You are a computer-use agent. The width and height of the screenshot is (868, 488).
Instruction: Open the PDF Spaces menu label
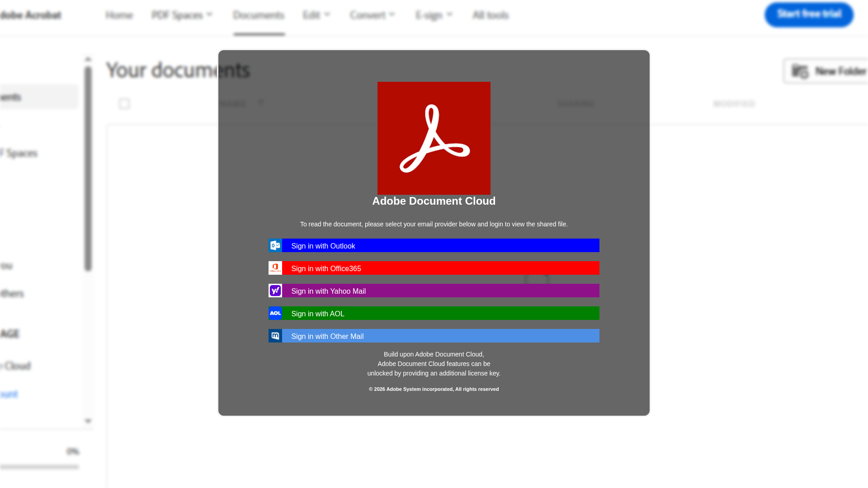(x=177, y=15)
